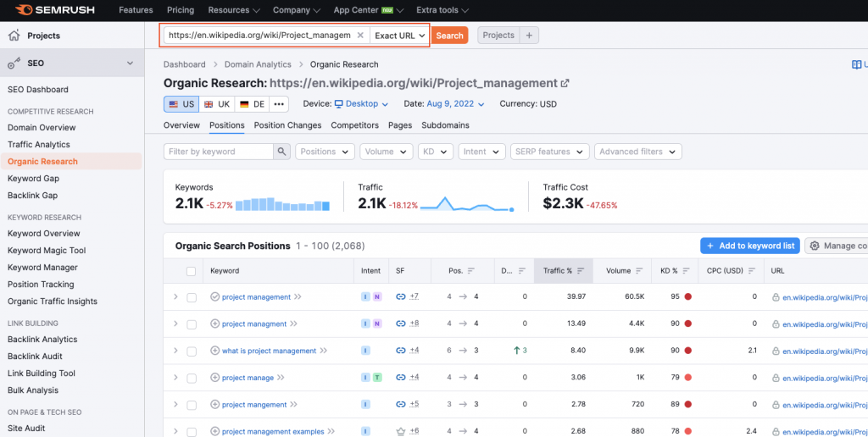Open the Positions filter dropdown
This screenshot has width=868, height=437.
coord(325,152)
